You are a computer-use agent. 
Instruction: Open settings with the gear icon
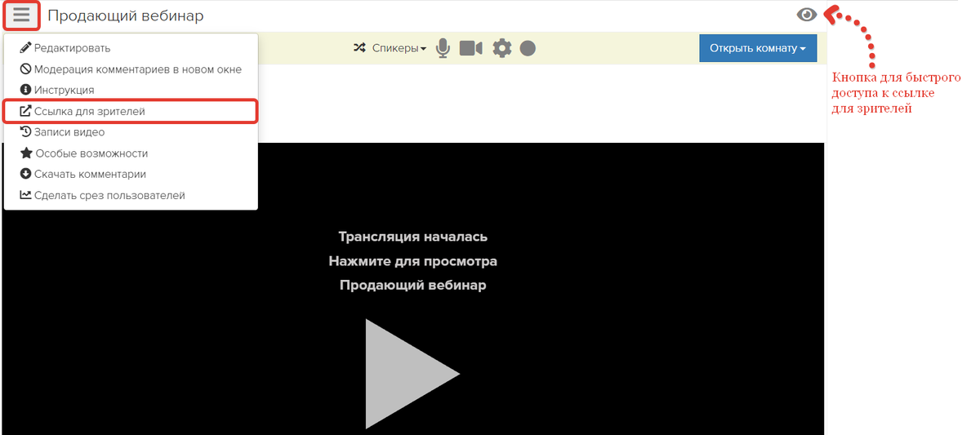[501, 48]
